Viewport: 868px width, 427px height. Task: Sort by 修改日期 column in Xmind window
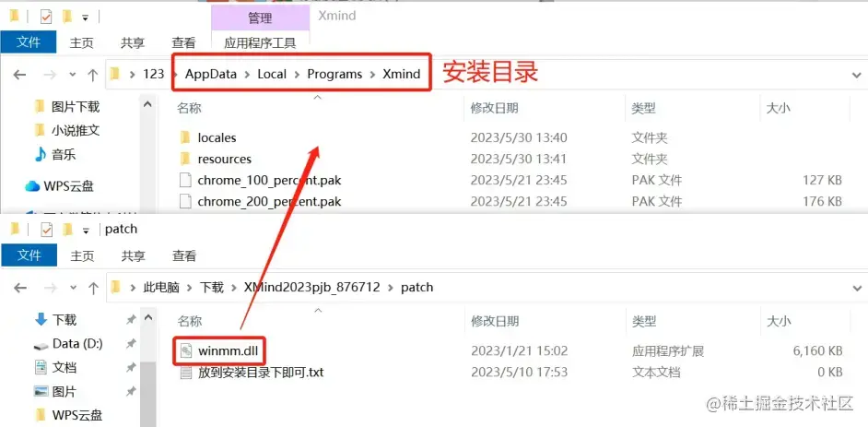(494, 108)
